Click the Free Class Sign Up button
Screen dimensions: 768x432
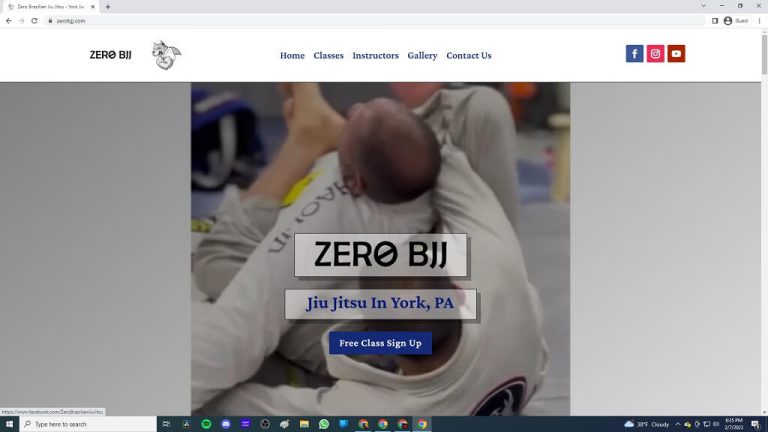(x=381, y=343)
